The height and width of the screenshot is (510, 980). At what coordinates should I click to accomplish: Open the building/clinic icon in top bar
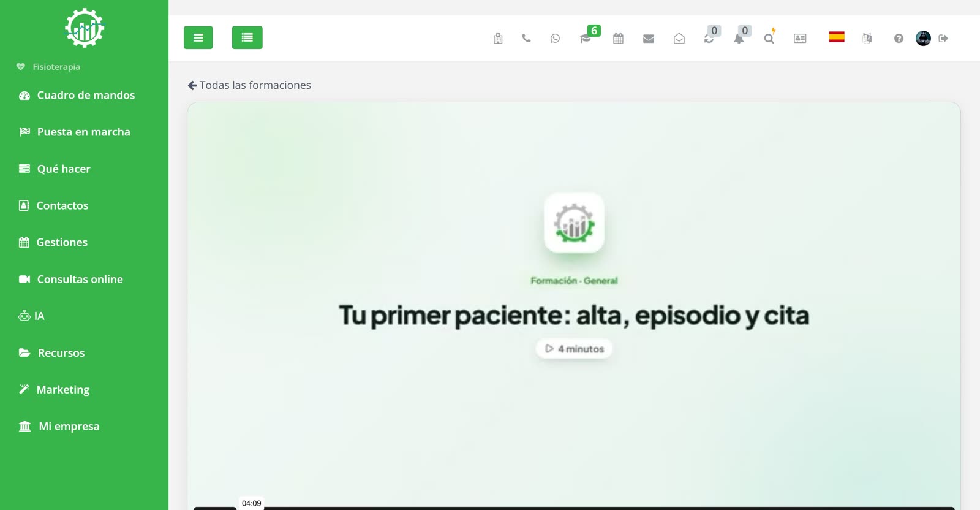point(498,39)
